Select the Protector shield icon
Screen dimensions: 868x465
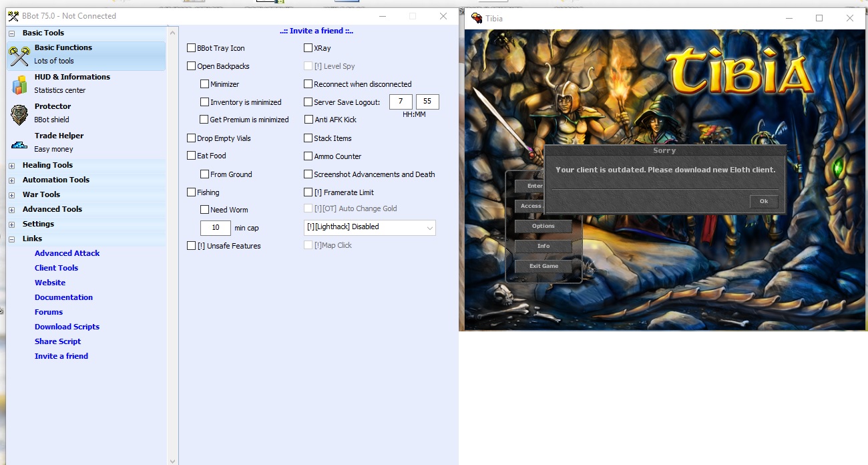click(19, 114)
